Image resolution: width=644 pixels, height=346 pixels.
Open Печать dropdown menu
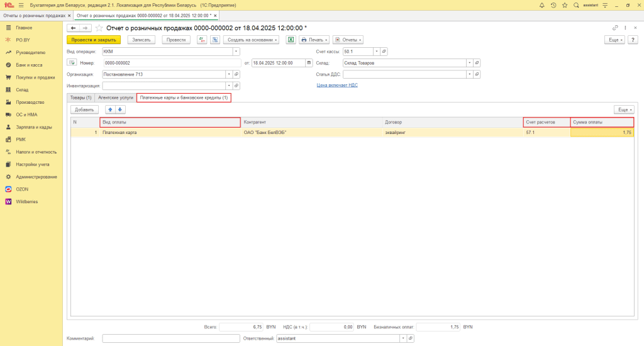coord(314,40)
